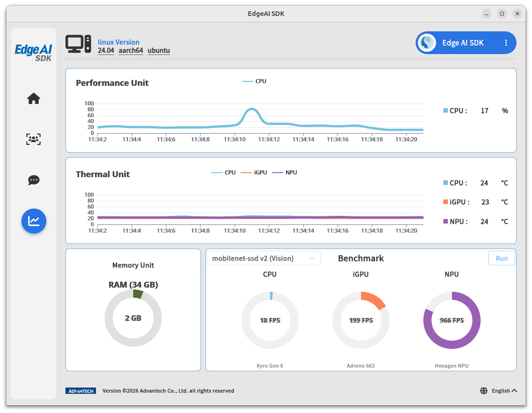Click the ubuntu link in header
Image resolution: width=532 pixels, height=413 pixels.
[159, 50]
